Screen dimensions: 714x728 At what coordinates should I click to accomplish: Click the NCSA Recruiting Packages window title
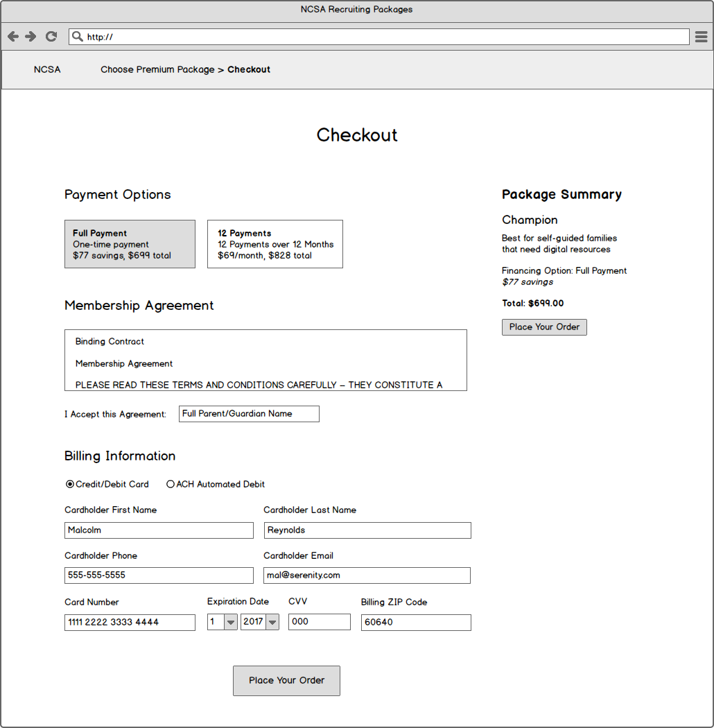[356, 10]
